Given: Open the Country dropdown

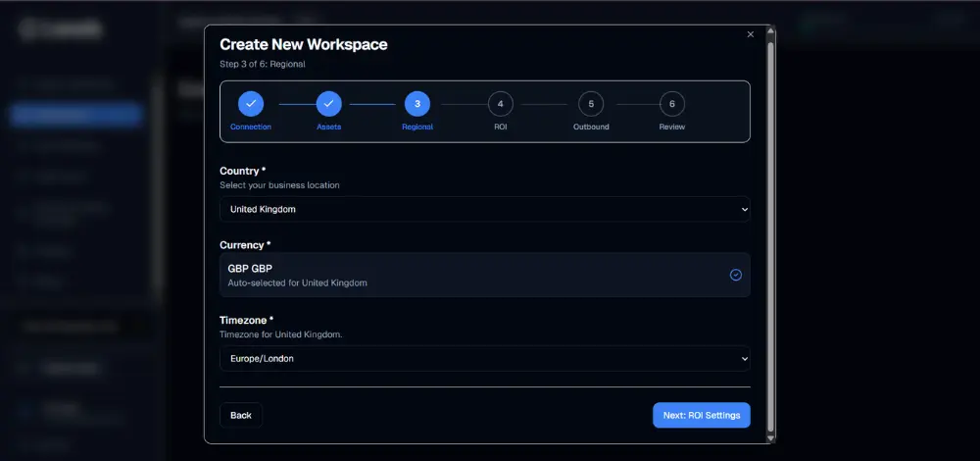Looking at the screenshot, I should (x=484, y=210).
